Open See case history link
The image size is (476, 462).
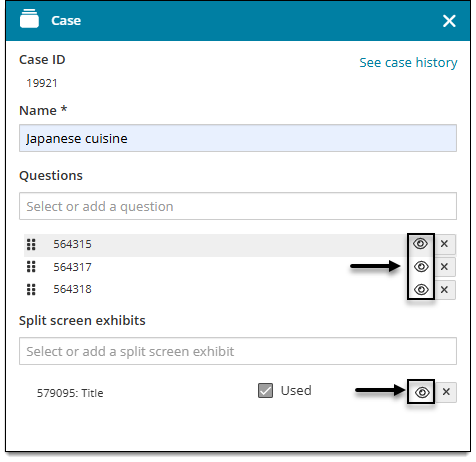point(408,63)
